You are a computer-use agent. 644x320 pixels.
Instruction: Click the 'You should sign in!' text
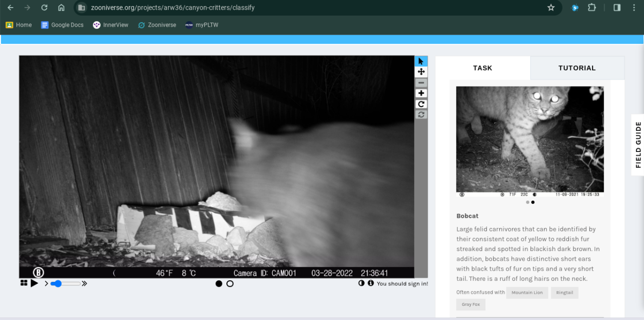[403, 284]
